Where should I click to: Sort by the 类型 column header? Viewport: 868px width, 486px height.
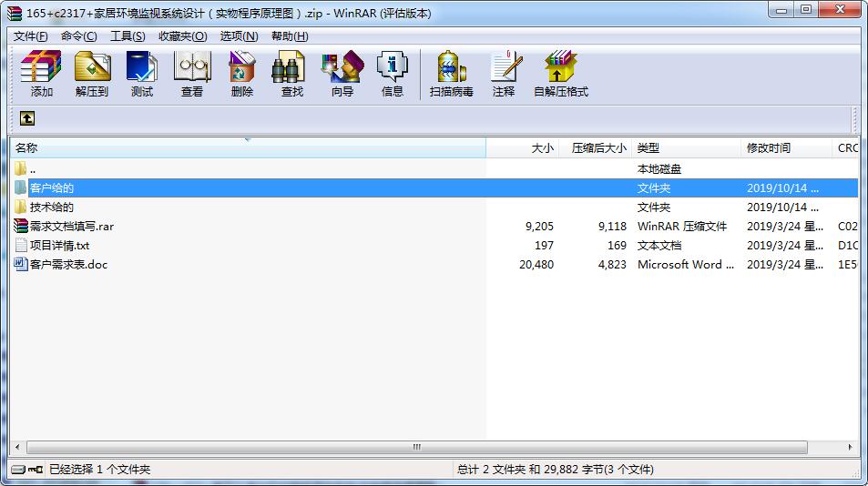686,148
